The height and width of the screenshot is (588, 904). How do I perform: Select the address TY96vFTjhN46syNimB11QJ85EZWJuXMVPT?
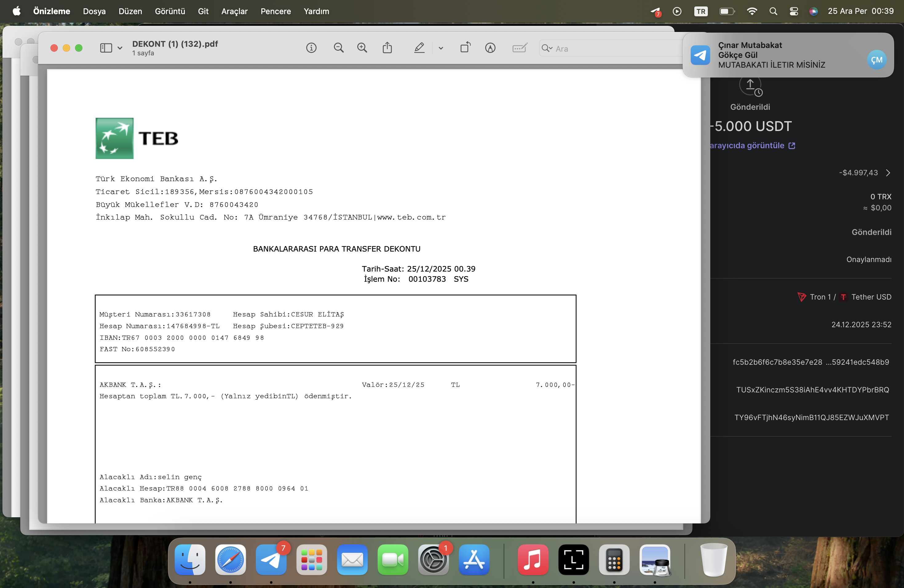(x=812, y=417)
